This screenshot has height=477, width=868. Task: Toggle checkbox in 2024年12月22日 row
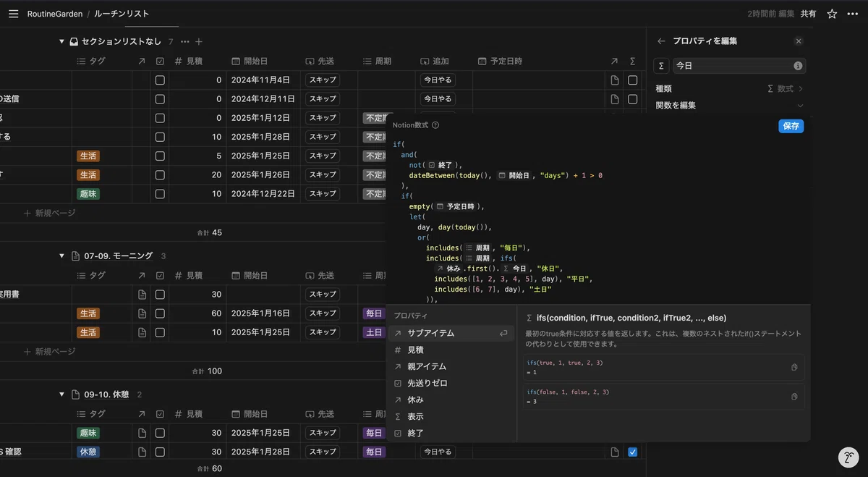pos(160,193)
